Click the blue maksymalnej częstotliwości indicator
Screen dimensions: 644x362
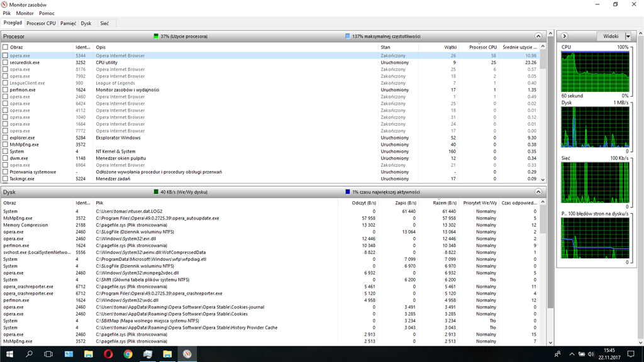[x=348, y=36]
